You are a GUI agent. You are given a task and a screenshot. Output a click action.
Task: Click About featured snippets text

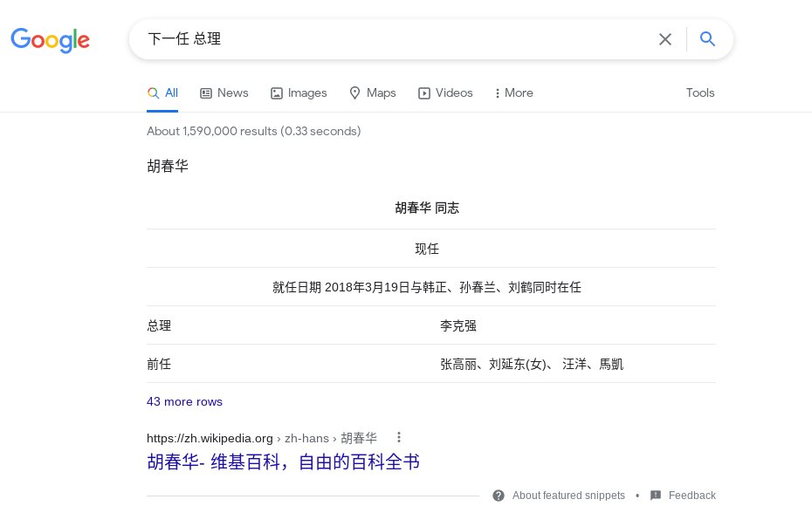[x=568, y=495]
